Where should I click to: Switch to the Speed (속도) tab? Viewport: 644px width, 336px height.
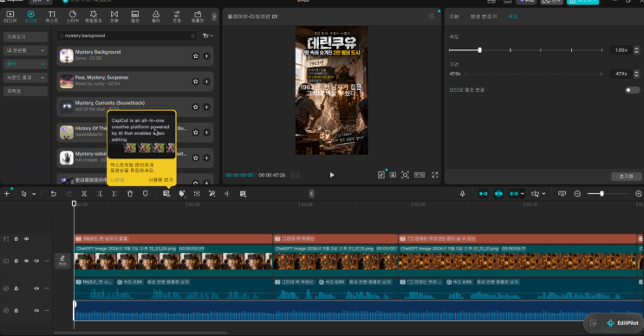513,16
